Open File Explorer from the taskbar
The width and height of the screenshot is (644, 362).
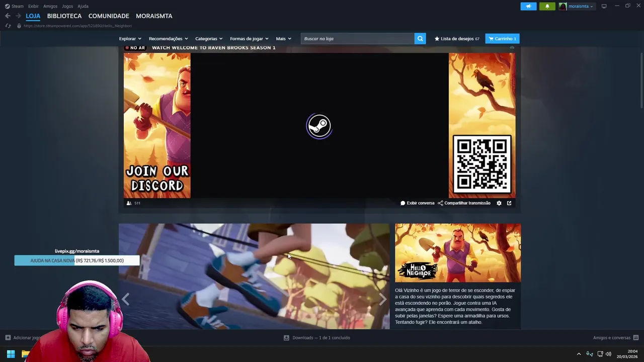click(x=26, y=354)
